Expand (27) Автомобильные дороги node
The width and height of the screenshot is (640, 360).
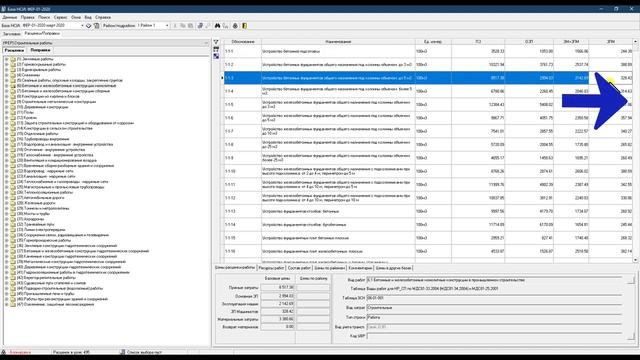(x=7, y=198)
